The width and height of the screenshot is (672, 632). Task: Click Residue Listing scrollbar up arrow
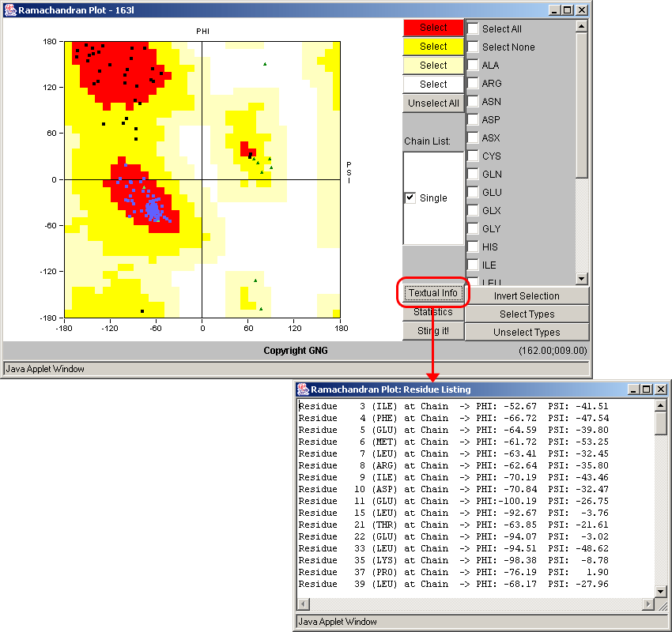pyautogui.click(x=660, y=405)
